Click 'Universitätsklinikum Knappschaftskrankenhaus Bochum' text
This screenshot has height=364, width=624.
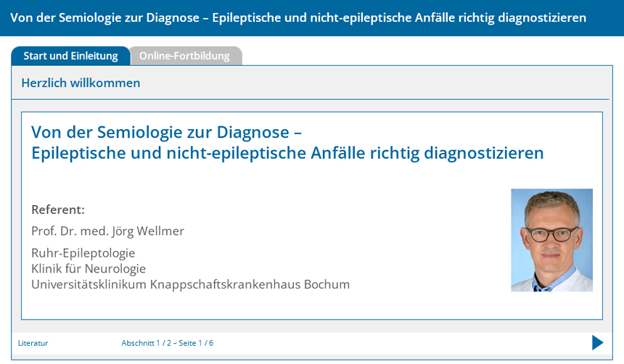pyautogui.click(x=190, y=284)
